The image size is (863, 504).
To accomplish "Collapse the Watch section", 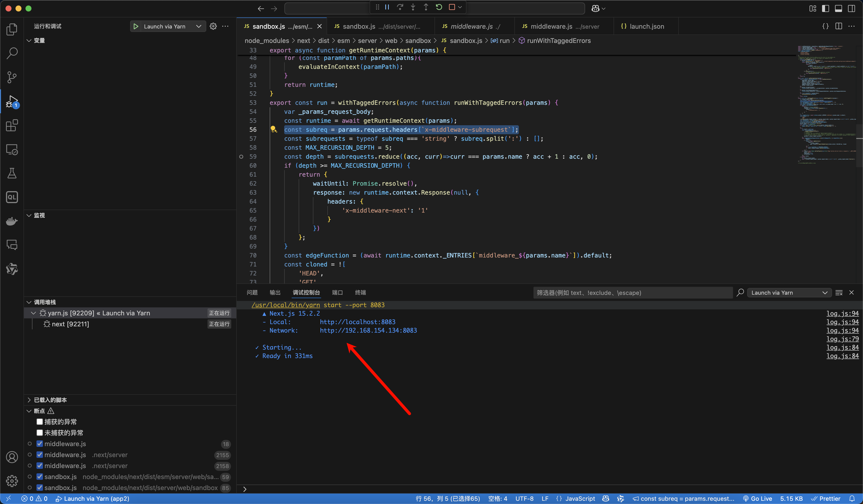I will pyautogui.click(x=29, y=216).
